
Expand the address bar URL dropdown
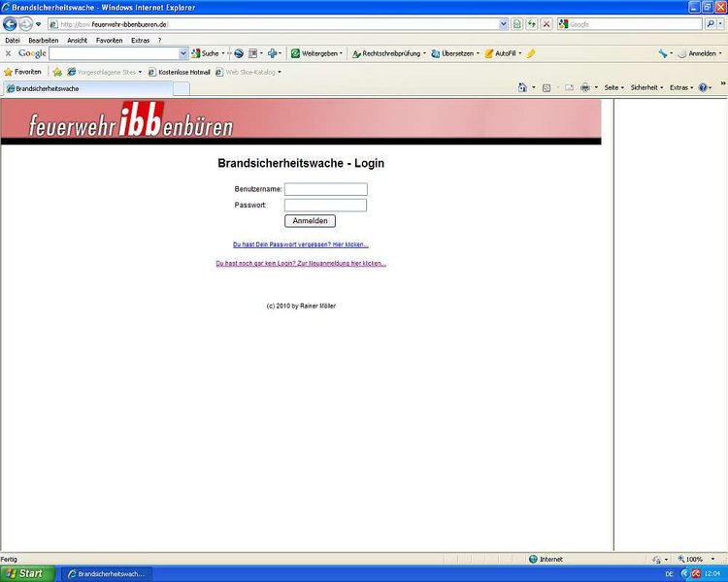point(504,23)
